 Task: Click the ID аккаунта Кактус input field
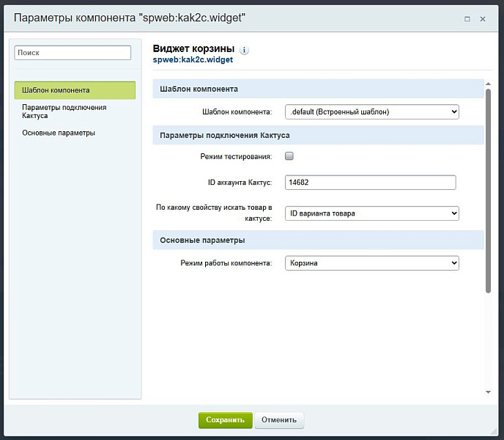pyautogui.click(x=370, y=183)
